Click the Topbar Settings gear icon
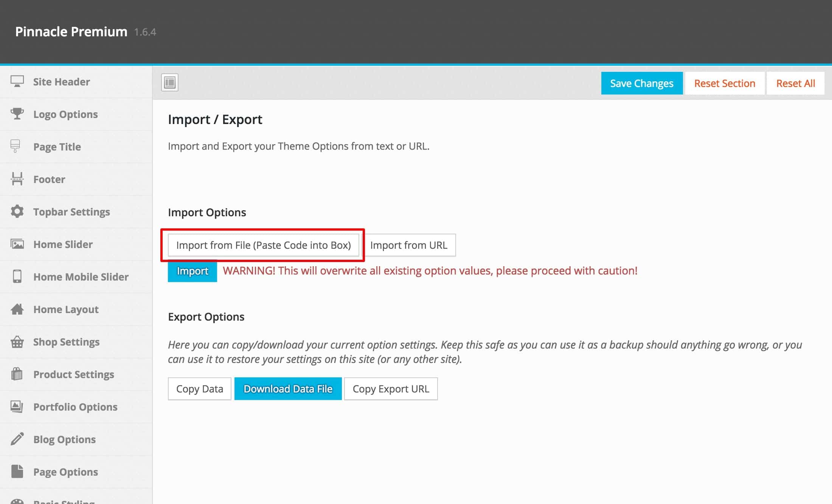This screenshot has height=504, width=832. pos(18,211)
